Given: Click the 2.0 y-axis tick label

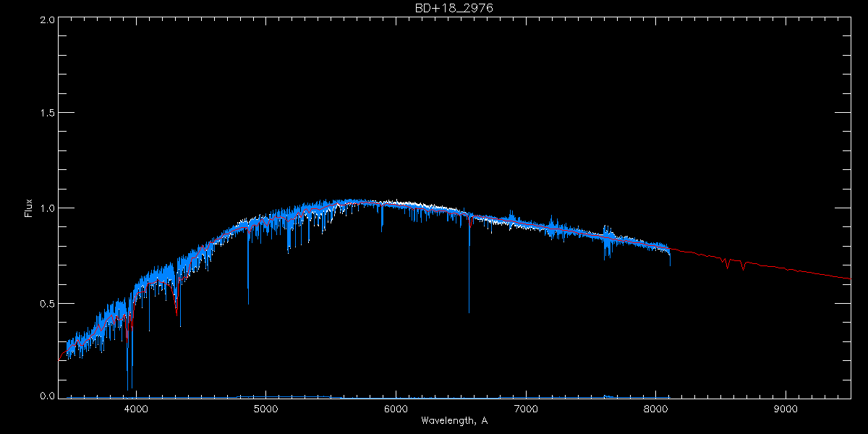Looking at the screenshot, I should tap(48, 20).
